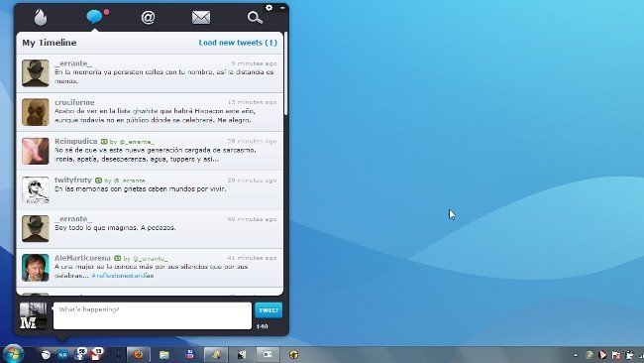644x363 pixels.
Task: Open the @ mentions tab
Action: pyautogui.click(x=148, y=17)
